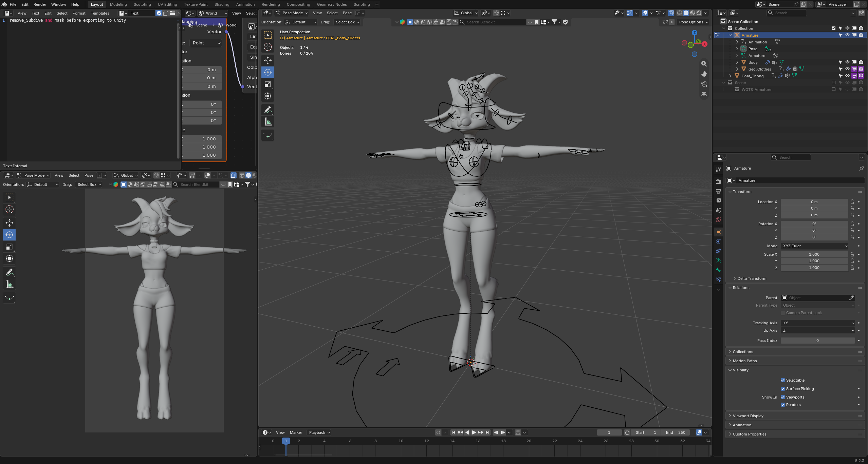Pin the properties editor with the pin icon
The image size is (868, 464).
(x=861, y=168)
